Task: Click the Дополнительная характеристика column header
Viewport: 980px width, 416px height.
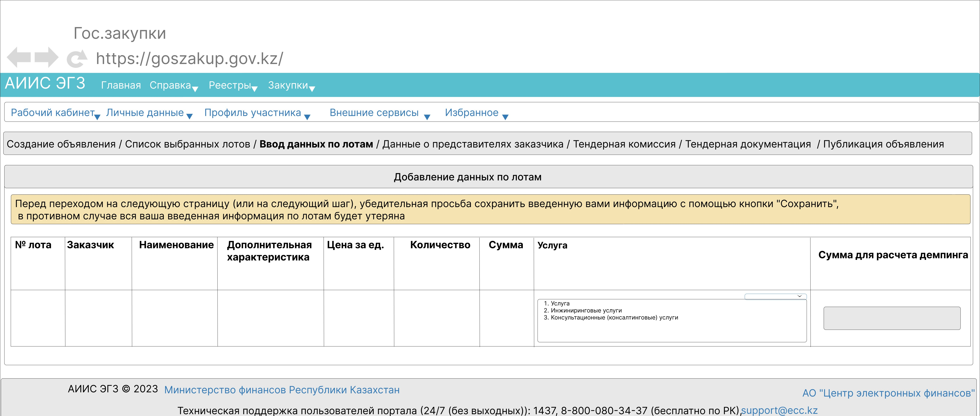Action: click(269, 251)
